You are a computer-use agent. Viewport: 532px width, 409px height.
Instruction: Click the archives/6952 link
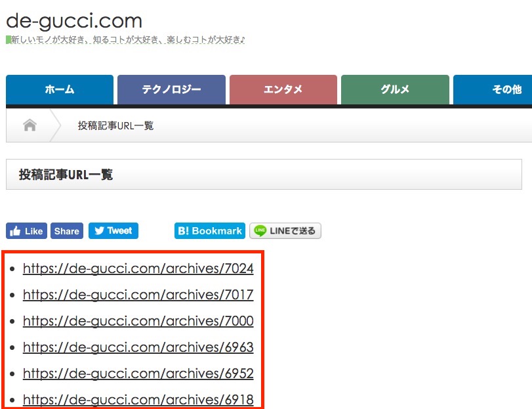click(x=138, y=374)
